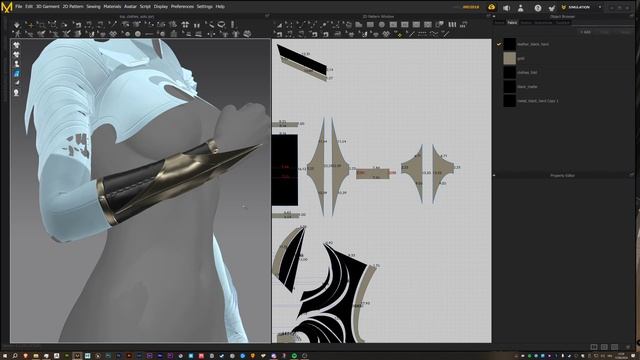This screenshot has height=360, width=640.
Task: Toggle the second display icon in 3D sidebar
Action: [x=16, y=54]
